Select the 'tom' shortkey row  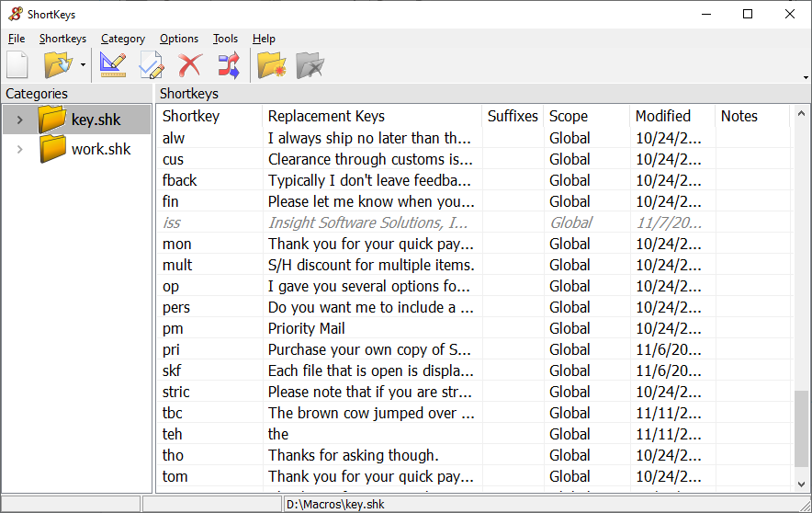474,477
